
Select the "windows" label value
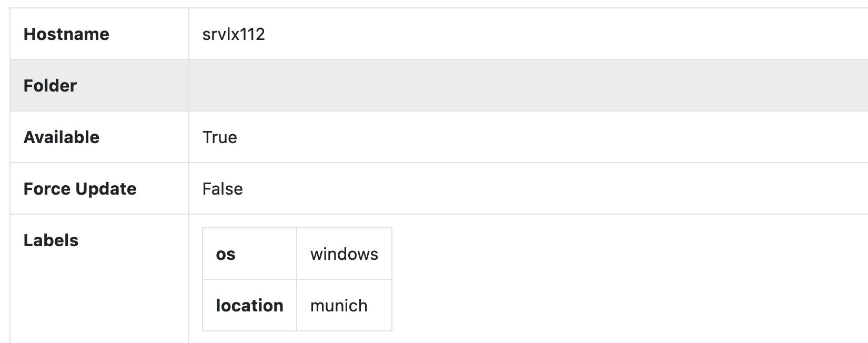click(344, 254)
